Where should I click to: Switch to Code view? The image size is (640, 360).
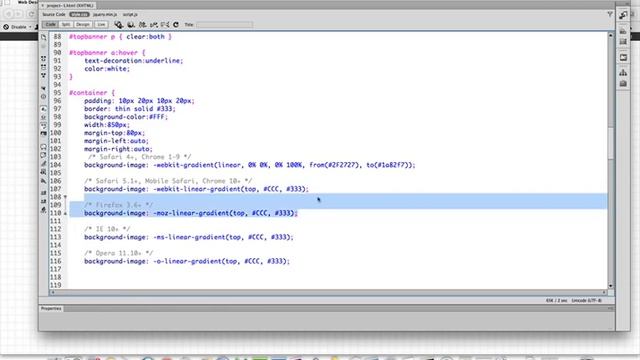(x=51, y=25)
